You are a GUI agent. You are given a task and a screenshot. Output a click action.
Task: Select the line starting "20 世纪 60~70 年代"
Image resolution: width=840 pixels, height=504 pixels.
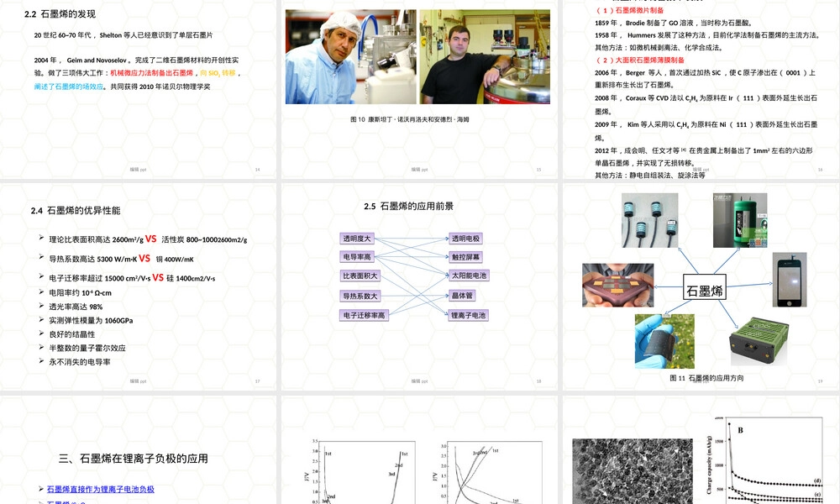coord(123,35)
